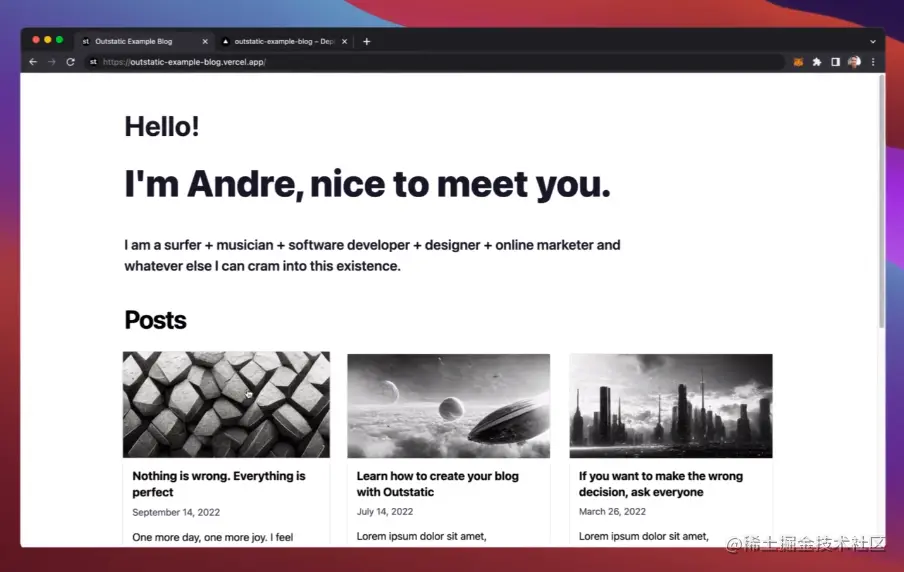The image size is (904, 572).
Task: Switch to the outstatic-example-blog Deployment tab
Action: (x=285, y=42)
